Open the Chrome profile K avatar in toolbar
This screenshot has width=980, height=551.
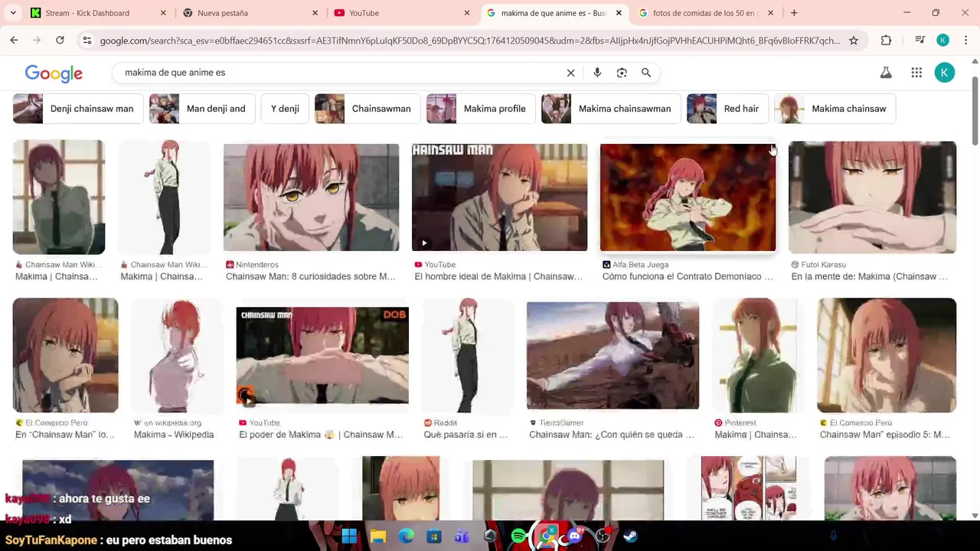[x=943, y=41]
